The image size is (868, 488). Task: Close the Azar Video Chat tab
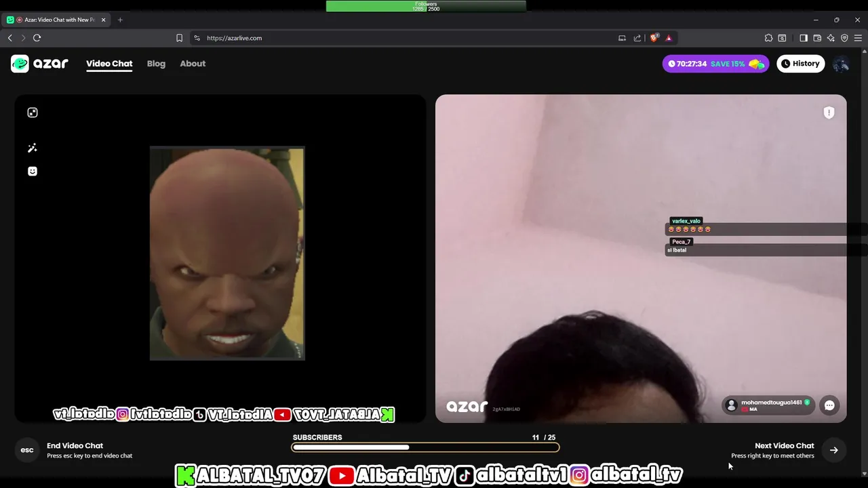click(x=104, y=20)
